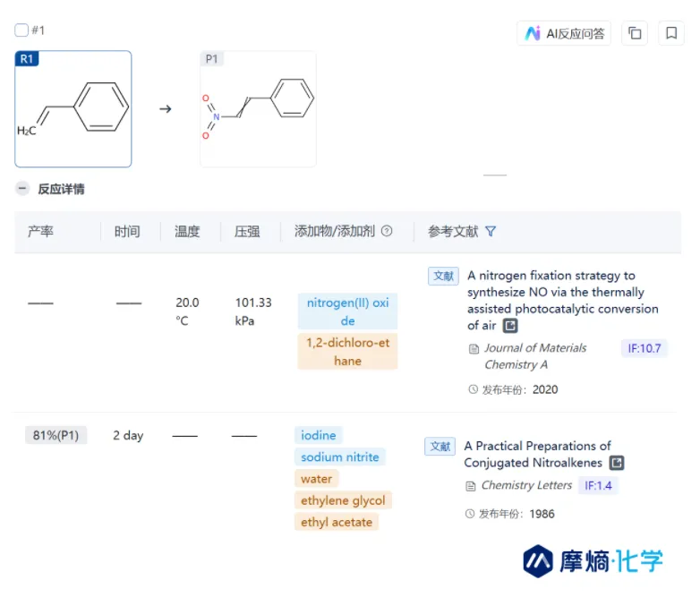The height and width of the screenshot is (606, 700).
Task: Open external link icon for Conjugated Nitroalkenes paper
Action: tap(617, 463)
